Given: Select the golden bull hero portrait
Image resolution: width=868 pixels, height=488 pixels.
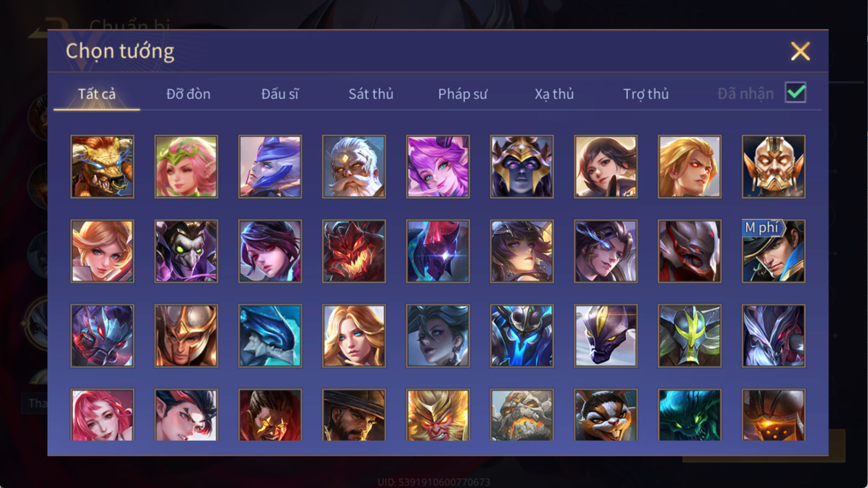Looking at the screenshot, I should tap(102, 166).
